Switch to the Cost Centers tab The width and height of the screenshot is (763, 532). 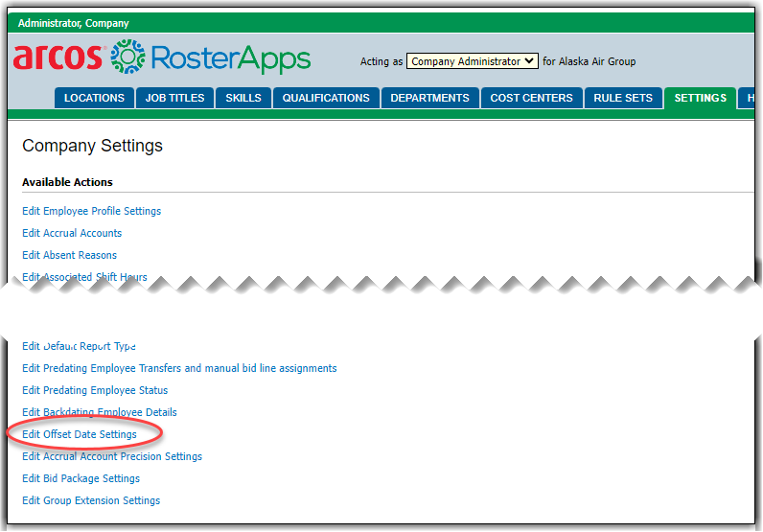click(x=531, y=98)
